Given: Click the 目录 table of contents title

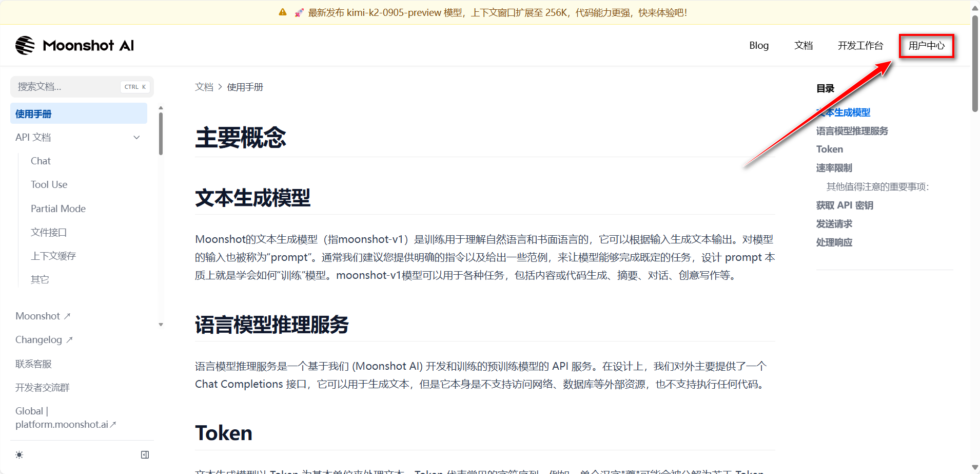Looking at the screenshot, I should [x=825, y=88].
